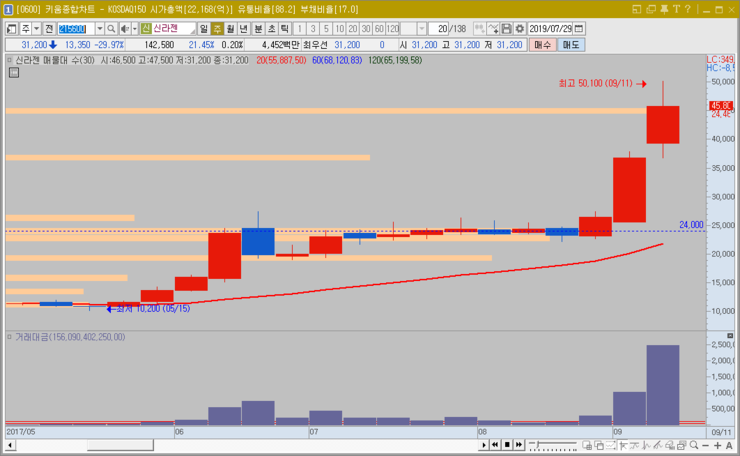Click the stock code input field 215600

tap(76, 29)
